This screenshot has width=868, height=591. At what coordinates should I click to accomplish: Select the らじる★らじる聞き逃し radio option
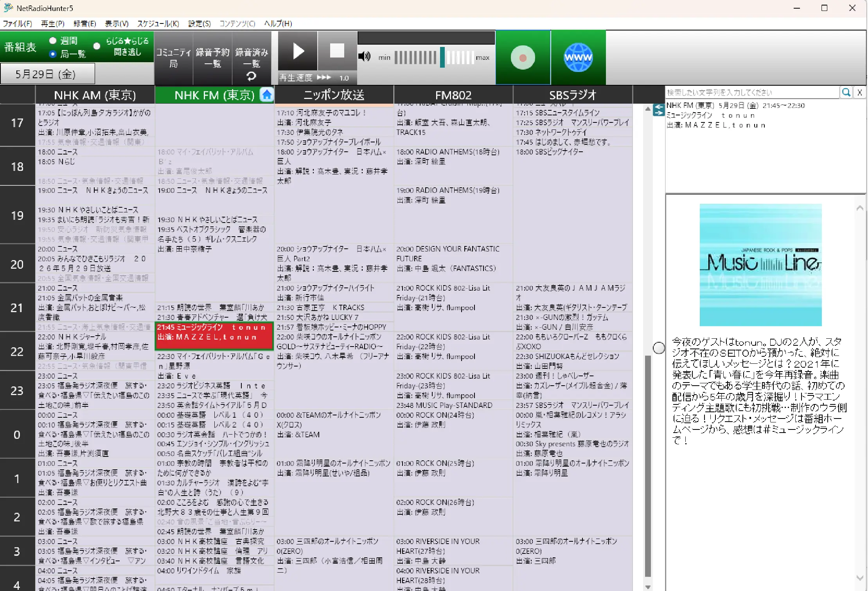click(x=97, y=46)
